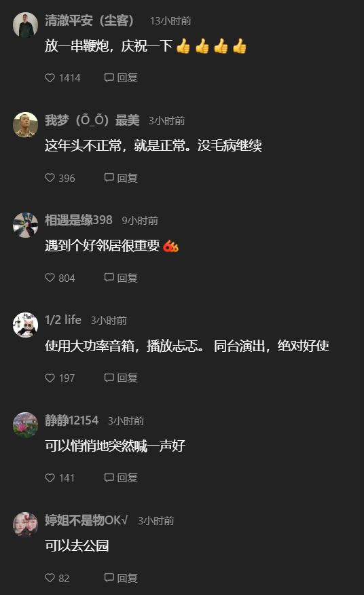Image resolution: width=364 pixels, height=595 pixels.
Task: Open 清澈平安（尘客）avatar profile picture
Action: (25, 25)
